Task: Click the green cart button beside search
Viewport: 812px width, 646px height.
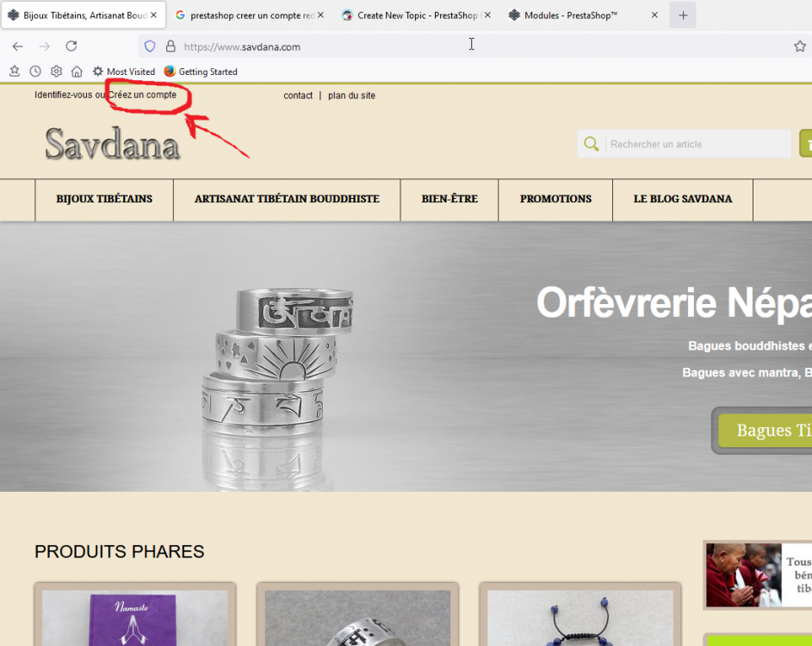Action: (806, 144)
